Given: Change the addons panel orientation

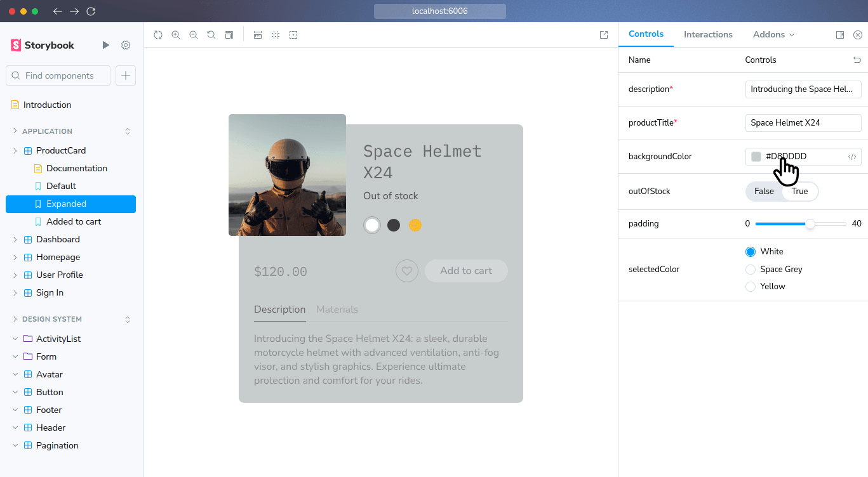Looking at the screenshot, I should pyautogui.click(x=839, y=34).
